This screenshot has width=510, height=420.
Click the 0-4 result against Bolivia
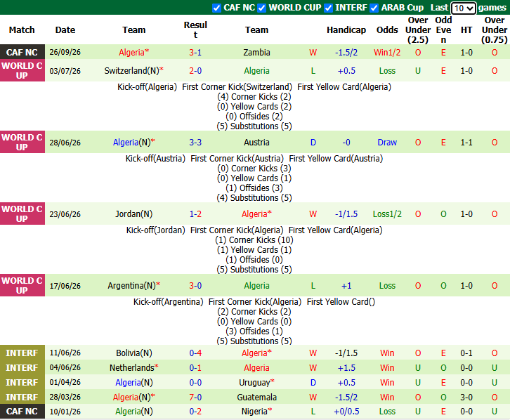(x=195, y=353)
